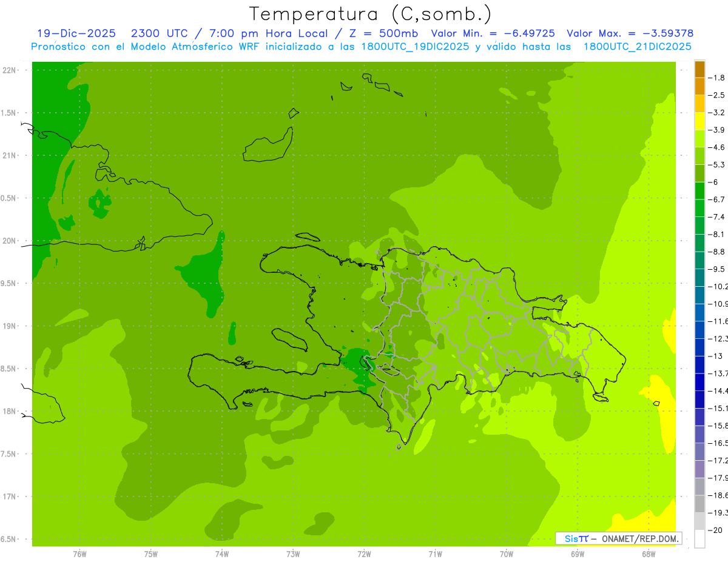728x562 pixels.
Task: Click the '-12.3' legend value
Action: click(x=718, y=338)
